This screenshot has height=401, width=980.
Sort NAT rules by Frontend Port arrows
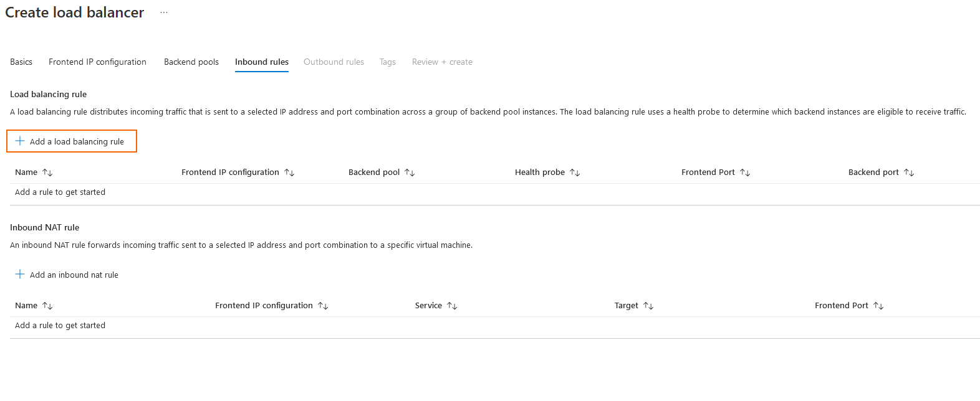[x=878, y=306]
